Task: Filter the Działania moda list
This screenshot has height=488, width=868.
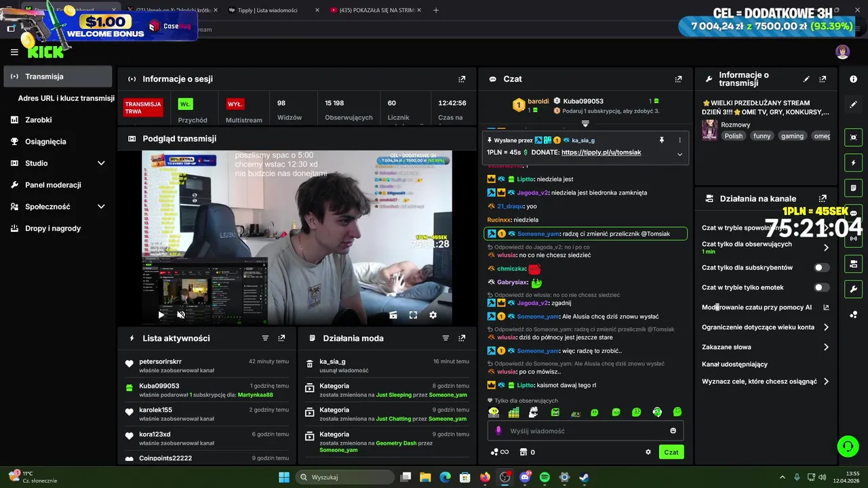Action: pos(446,338)
